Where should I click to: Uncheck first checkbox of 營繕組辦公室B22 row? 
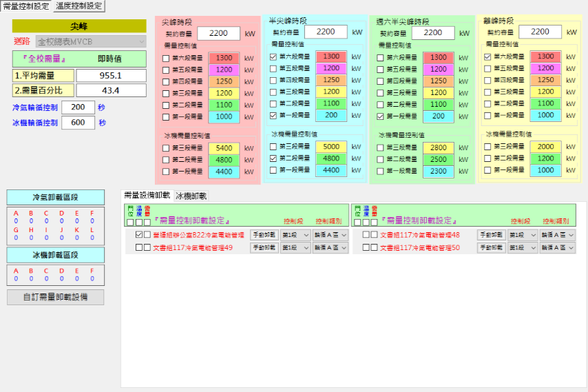point(139,235)
